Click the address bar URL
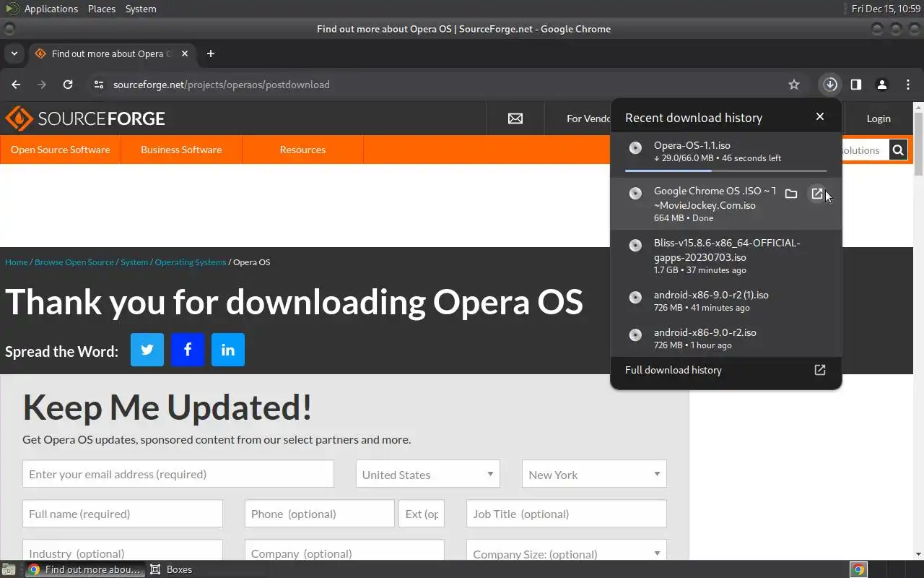The height and width of the screenshot is (578, 924). point(221,85)
